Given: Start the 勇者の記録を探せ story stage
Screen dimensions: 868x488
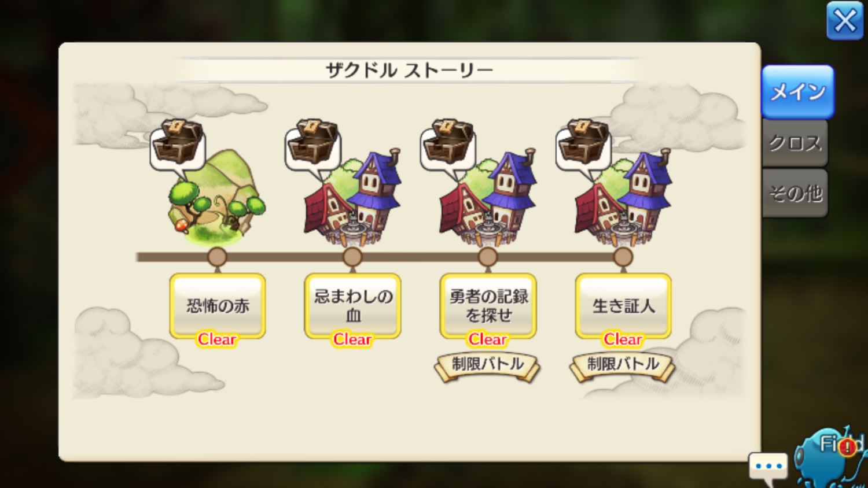Looking at the screenshot, I should pyautogui.click(x=488, y=306).
